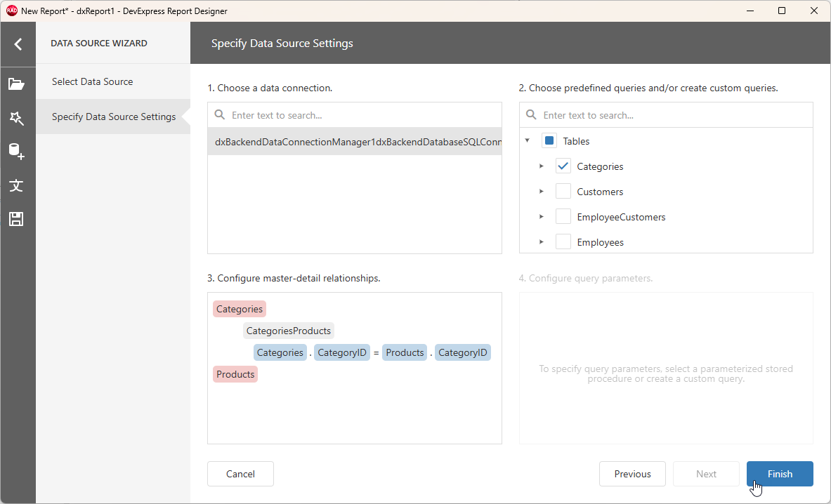831x504 pixels.
Task: Click the Finish button
Action: 780,474
